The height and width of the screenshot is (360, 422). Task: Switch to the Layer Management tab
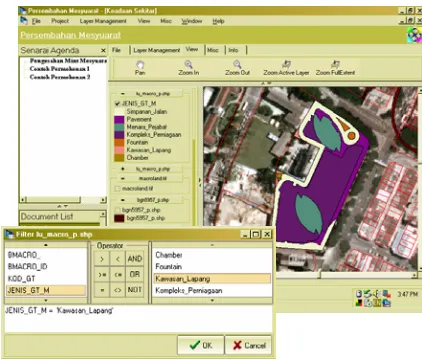point(157,50)
